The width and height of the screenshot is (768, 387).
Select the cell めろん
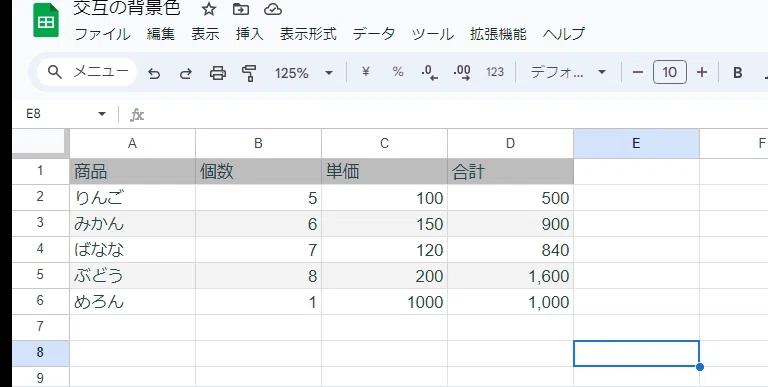point(132,302)
